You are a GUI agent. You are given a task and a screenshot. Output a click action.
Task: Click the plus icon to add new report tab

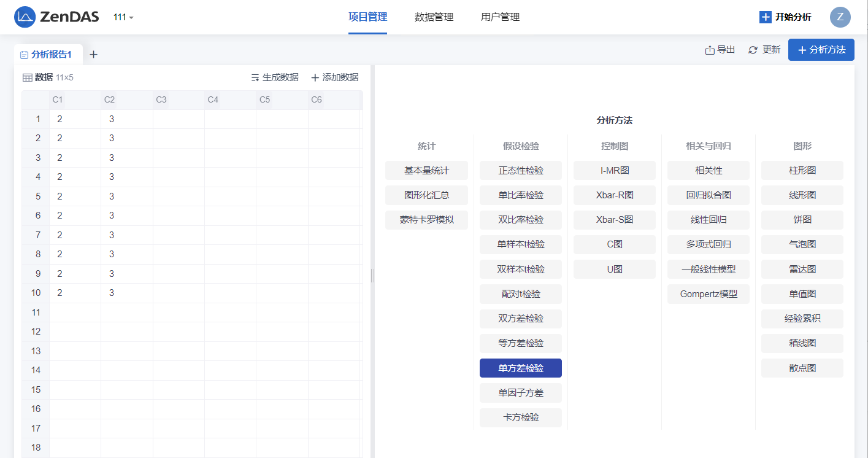click(93, 55)
